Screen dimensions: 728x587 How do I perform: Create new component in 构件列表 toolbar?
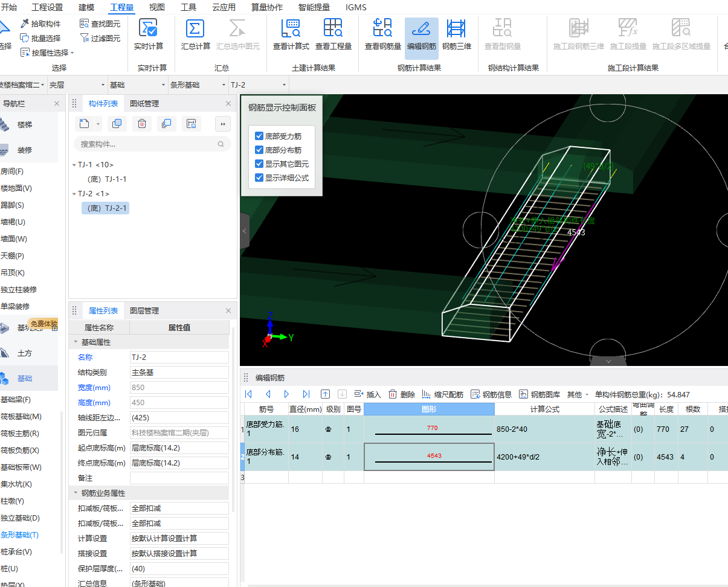[84, 124]
